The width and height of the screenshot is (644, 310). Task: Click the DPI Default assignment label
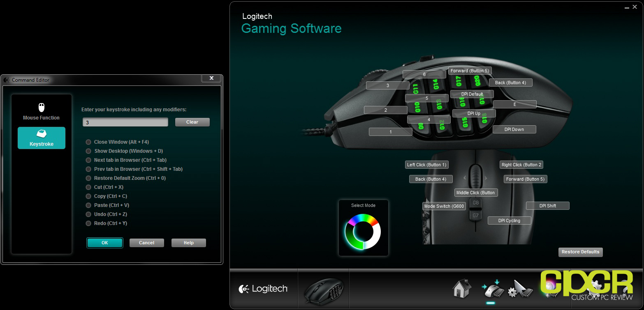[472, 94]
